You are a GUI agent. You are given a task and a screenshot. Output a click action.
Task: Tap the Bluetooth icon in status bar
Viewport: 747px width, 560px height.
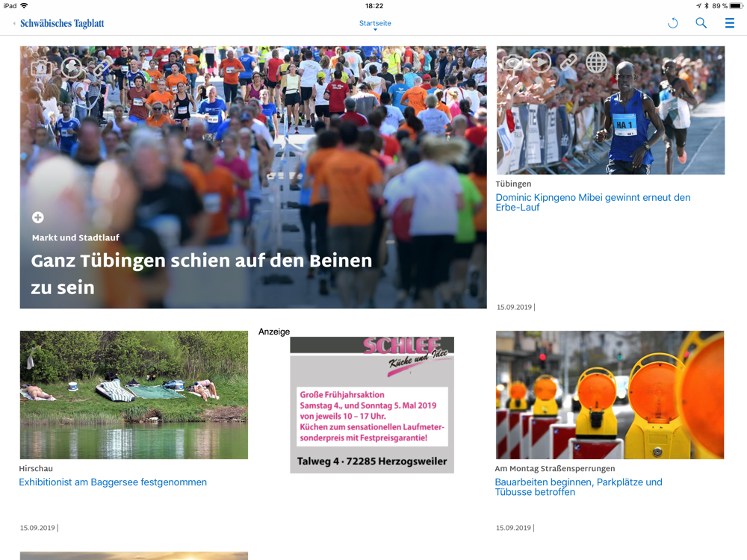(x=707, y=6)
